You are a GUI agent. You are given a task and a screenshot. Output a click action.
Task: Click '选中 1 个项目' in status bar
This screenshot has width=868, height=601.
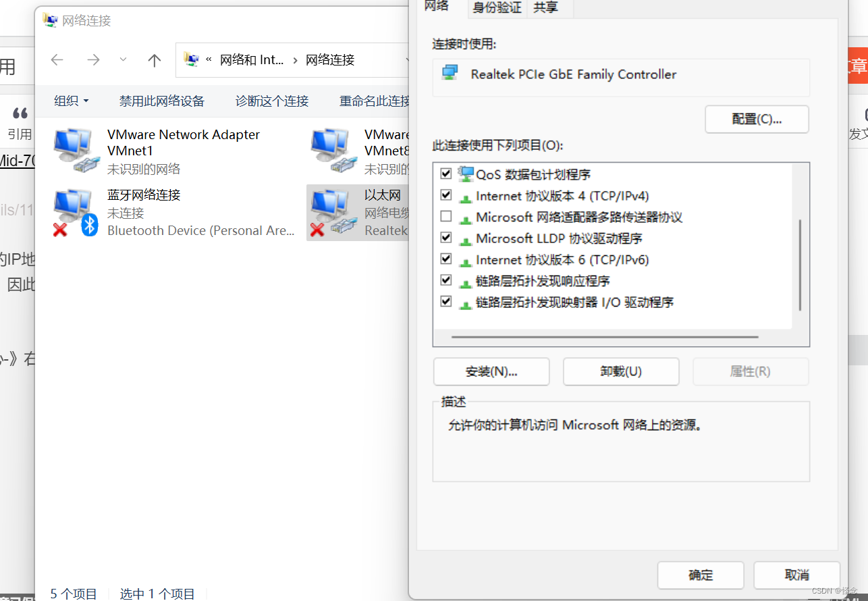click(157, 594)
